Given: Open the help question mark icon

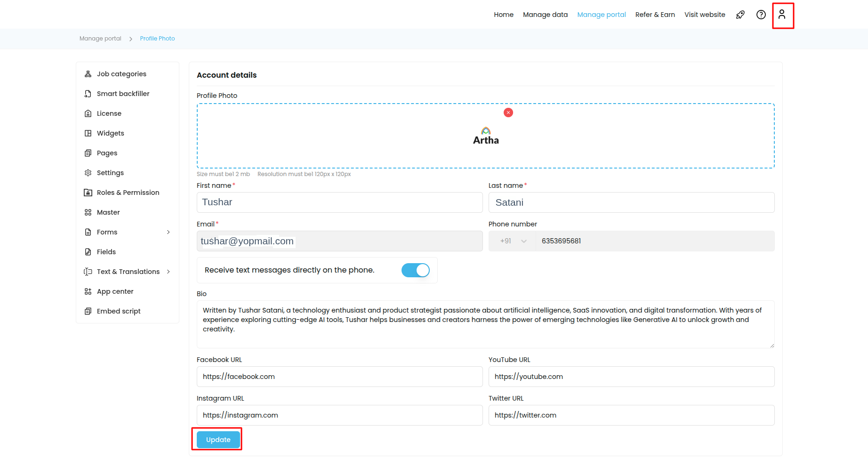Looking at the screenshot, I should pos(761,15).
